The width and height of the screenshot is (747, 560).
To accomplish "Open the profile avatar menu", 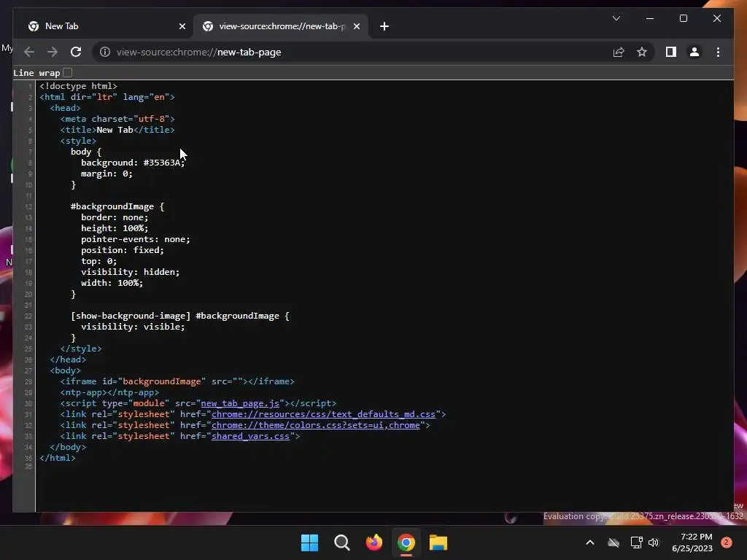I will click(x=694, y=52).
